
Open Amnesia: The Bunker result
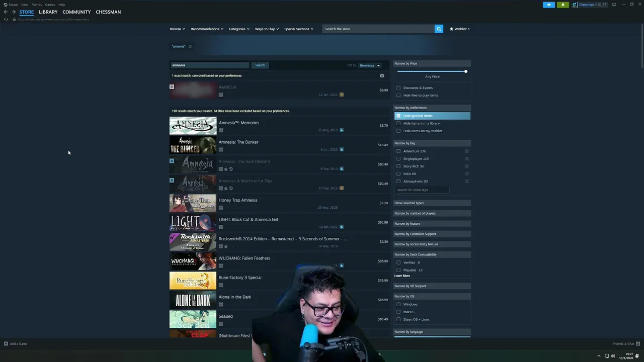tap(279, 145)
